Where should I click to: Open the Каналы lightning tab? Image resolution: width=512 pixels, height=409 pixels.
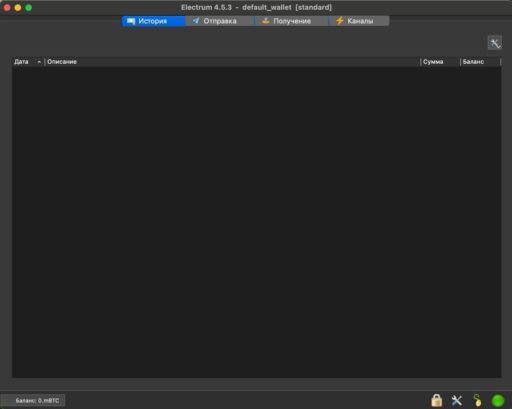[359, 21]
